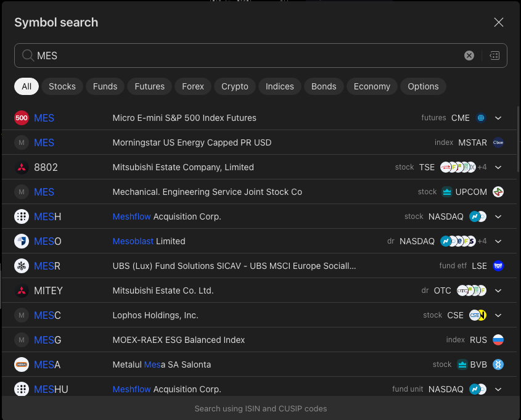521x420 pixels.
Task: Filter results by Crypto
Action: pos(234,86)
